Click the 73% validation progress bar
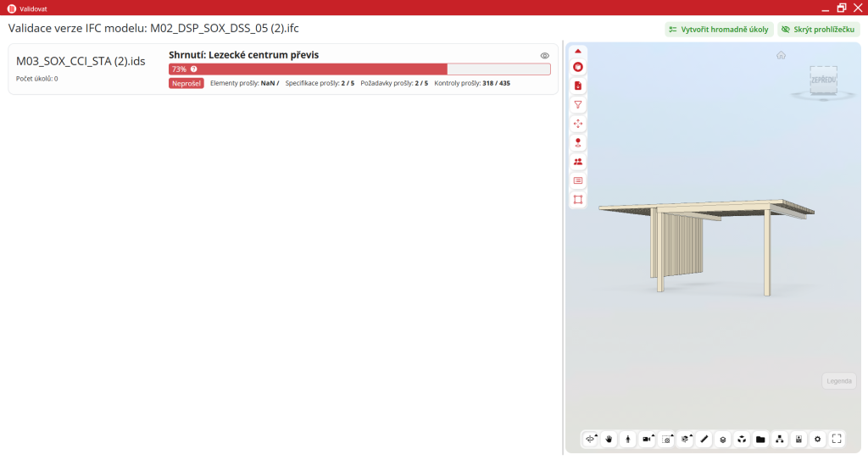This screenshot has width=868, height=465. coord(359,69)
